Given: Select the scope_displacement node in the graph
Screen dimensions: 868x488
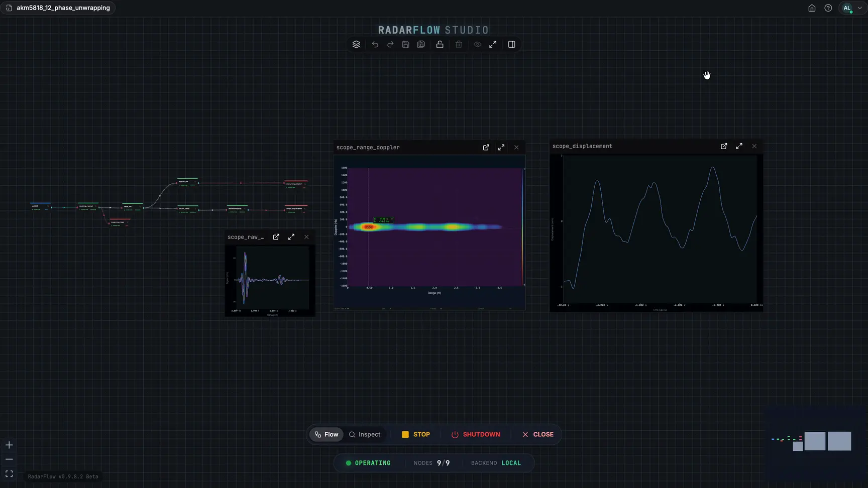Looking at the screenshot, I should pos(296,208).
